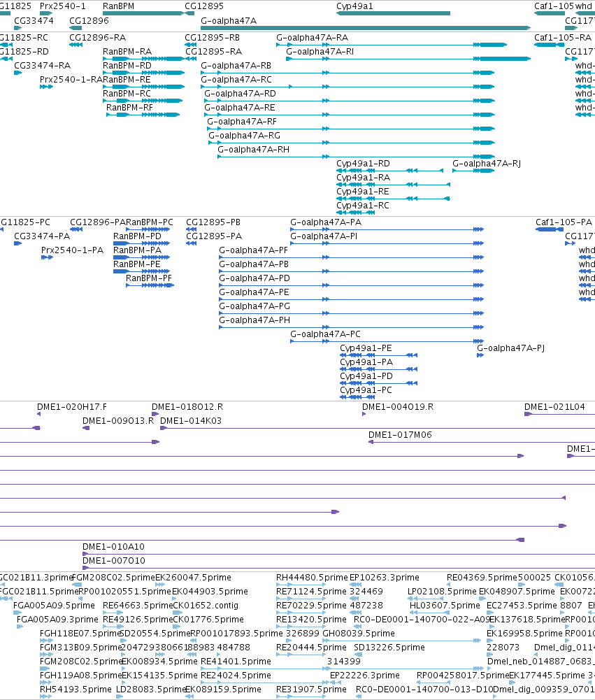Open BAC label DME1-020H17.F
The height and width of the screenshot is (700, 595).
click(72, 407)
